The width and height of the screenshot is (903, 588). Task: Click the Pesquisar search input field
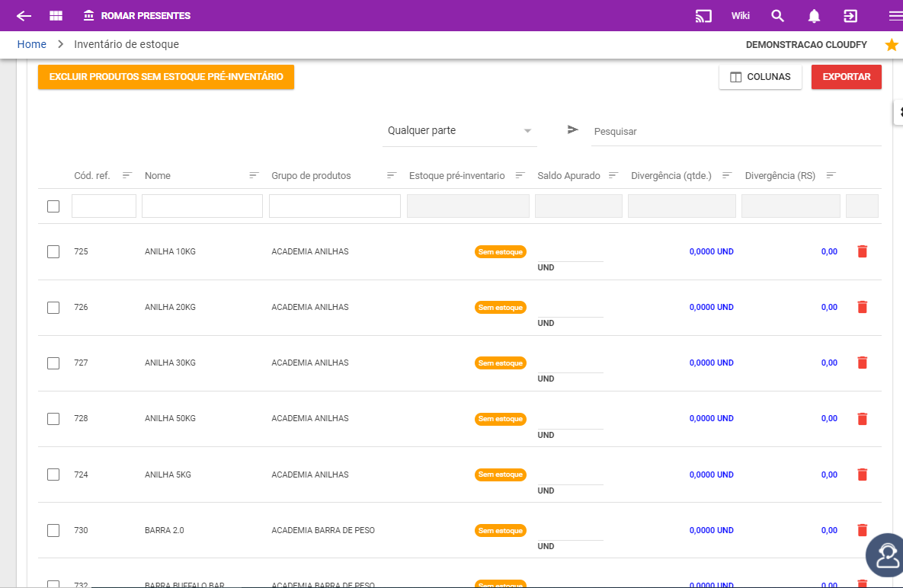click(x=735, y=132)
